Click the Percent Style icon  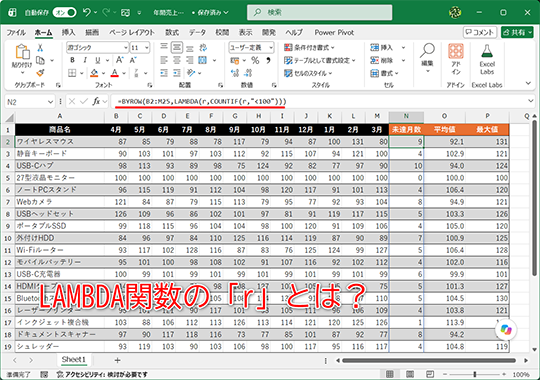[x=255, y=60]
